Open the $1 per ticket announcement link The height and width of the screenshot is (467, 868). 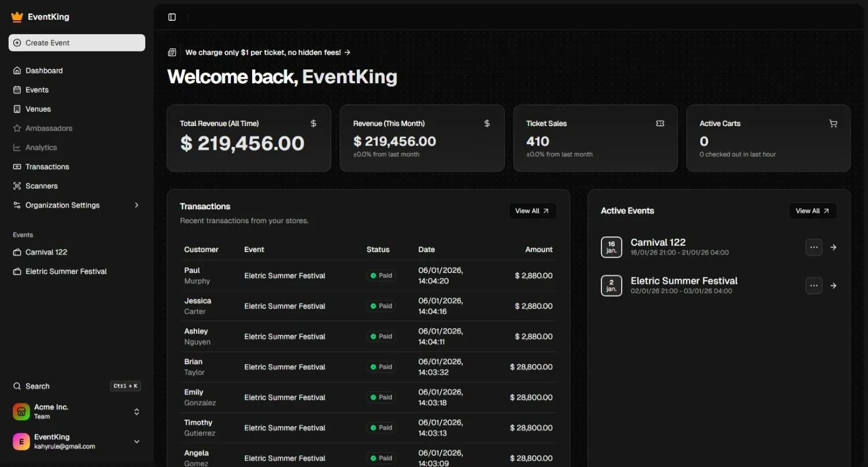pos(267,53)
